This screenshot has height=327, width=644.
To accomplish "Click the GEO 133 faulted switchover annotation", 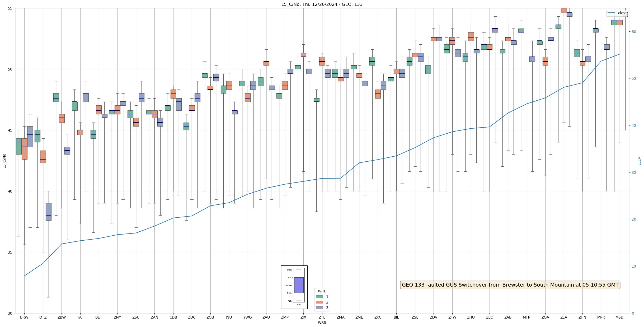I will (x=510, y=285).
